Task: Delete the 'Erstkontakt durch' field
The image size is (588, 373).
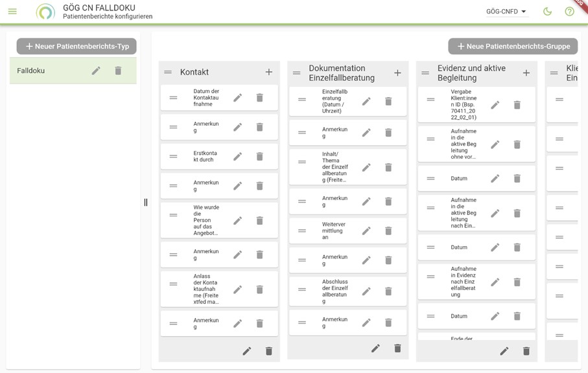Action: coord(259,156)
